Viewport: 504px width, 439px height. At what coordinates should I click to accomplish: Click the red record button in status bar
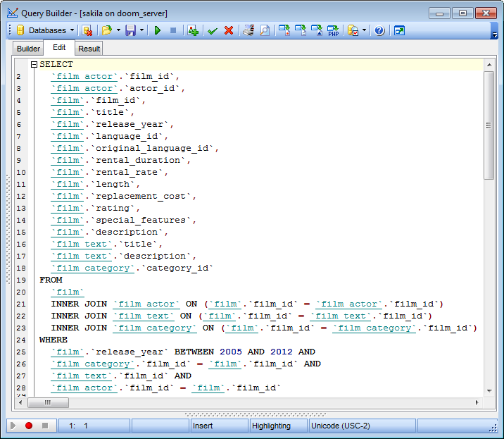click(x=29, y=426)
